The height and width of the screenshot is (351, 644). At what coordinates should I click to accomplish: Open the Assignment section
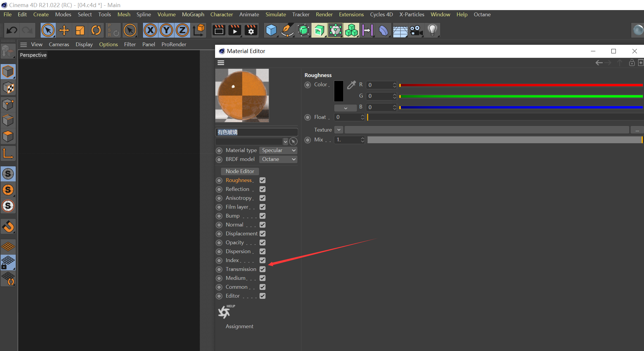click(x=239, y=326)
